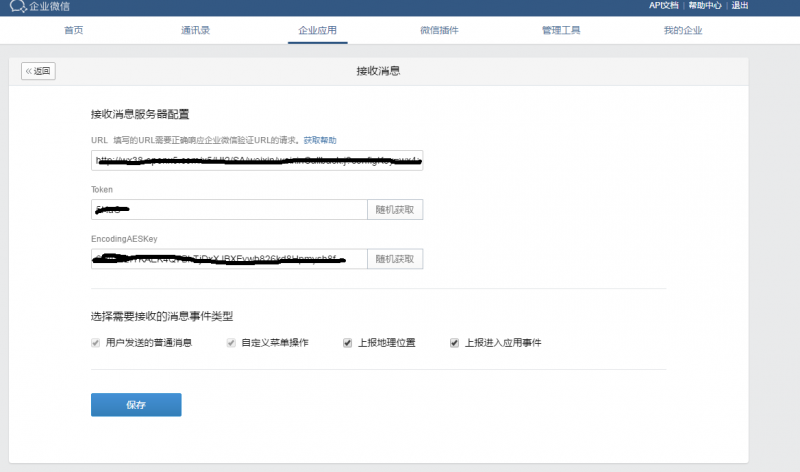Screen dimensions: 800x472
Task: Click the Token label
Action: click(x=102, y=189)
